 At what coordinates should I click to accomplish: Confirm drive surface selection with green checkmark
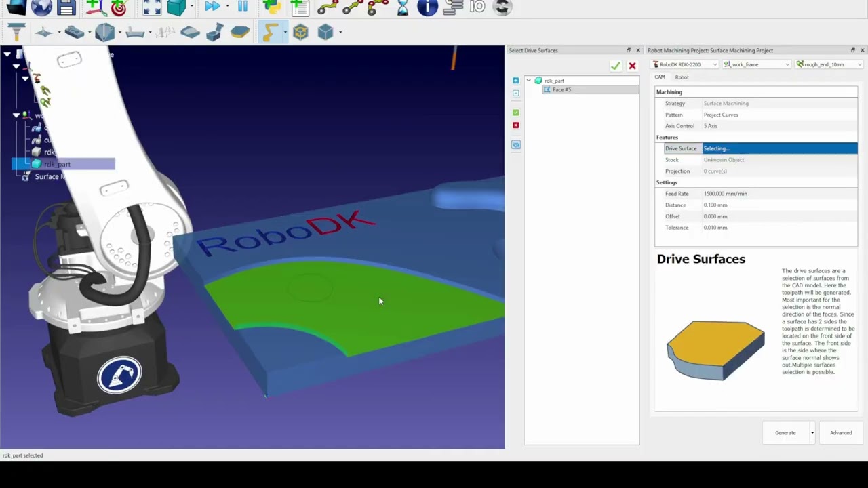tap(615, 66)
